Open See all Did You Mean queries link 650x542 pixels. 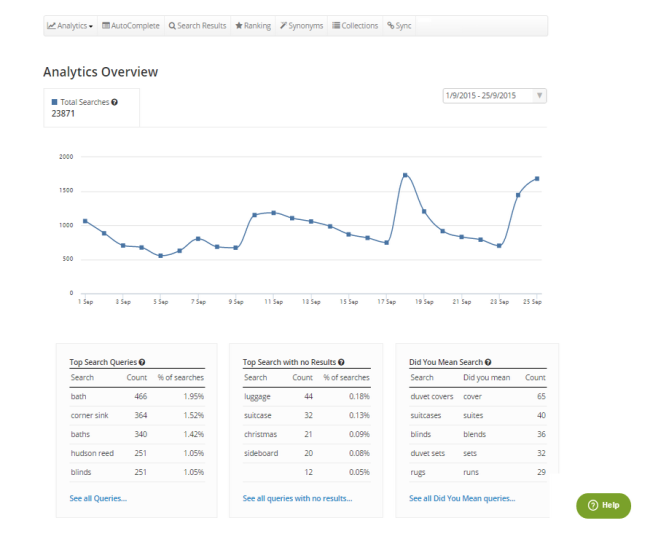coord(462,498)
